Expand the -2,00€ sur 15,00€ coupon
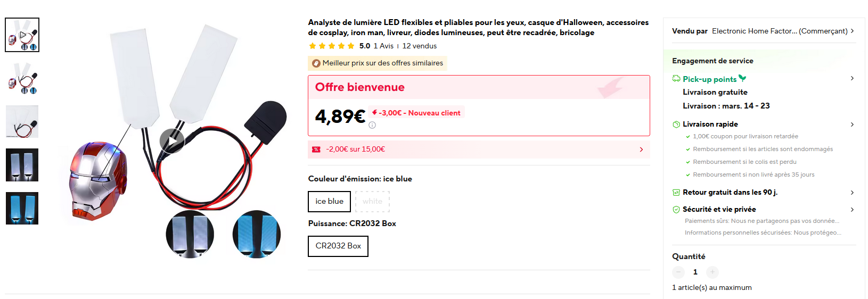 click(641, 149)
